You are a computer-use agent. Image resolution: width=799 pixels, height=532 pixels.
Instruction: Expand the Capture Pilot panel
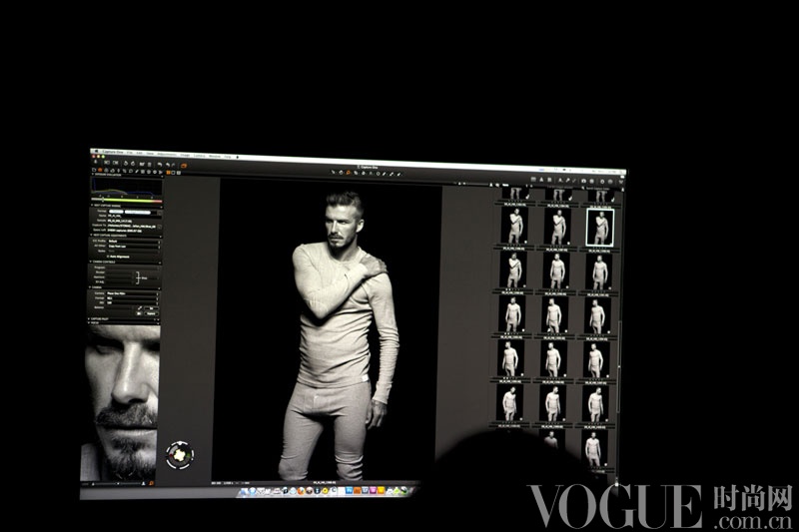pyautogui.click(x=89, y=318)
